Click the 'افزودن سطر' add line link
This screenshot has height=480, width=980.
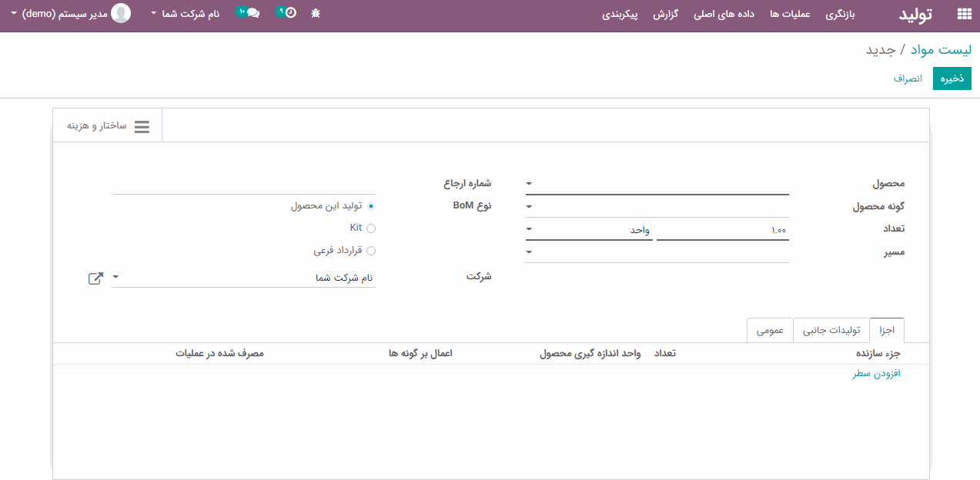pyautogui.click(x=876, y=374)
